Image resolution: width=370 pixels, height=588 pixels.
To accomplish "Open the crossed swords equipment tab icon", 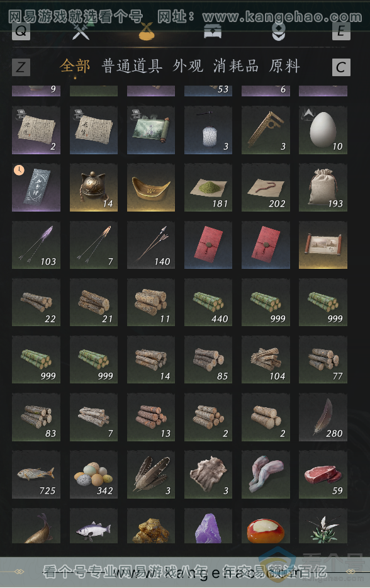I will coord(81,31).
